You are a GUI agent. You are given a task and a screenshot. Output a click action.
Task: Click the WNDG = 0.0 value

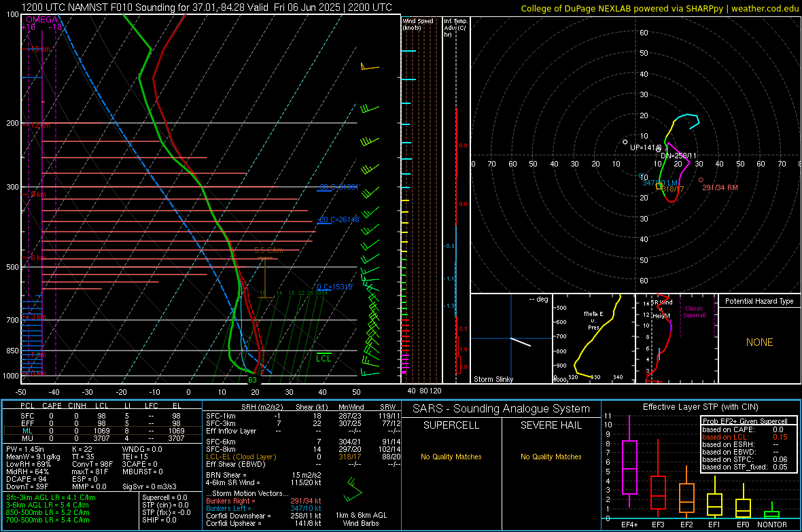[x=142, y=449]
